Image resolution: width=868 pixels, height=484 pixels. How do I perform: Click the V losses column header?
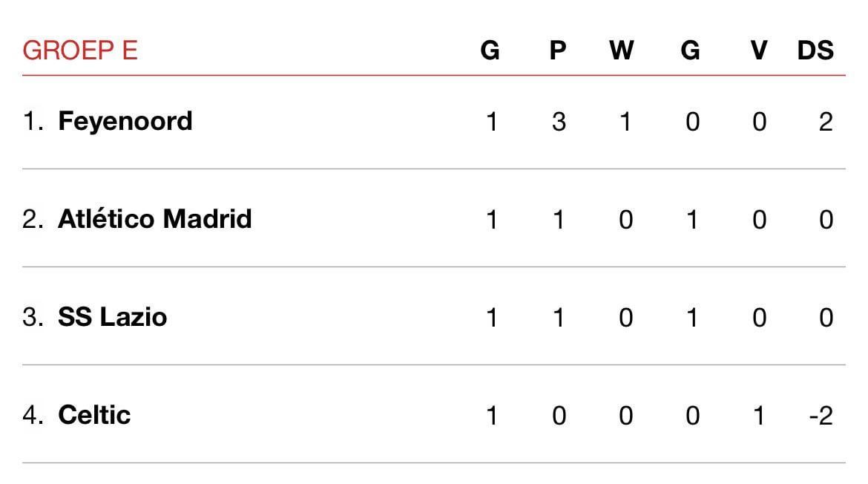coord(759,50)
